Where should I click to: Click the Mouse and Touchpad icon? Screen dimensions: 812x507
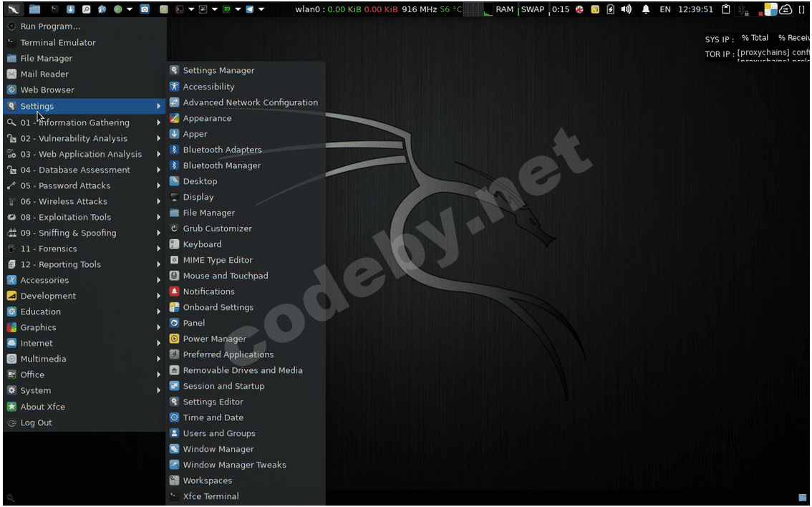tap(175, 276)
